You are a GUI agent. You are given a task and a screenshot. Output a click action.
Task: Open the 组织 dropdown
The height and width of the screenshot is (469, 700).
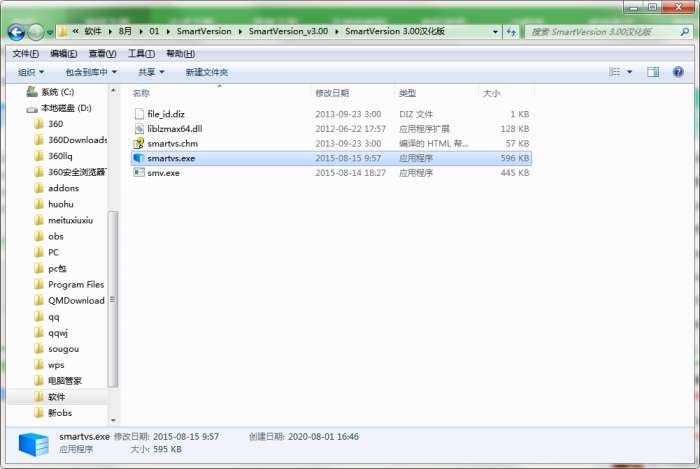(31, 72)
